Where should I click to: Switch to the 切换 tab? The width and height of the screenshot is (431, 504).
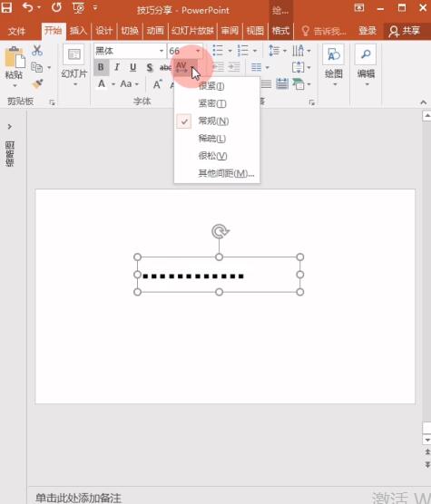130,31
